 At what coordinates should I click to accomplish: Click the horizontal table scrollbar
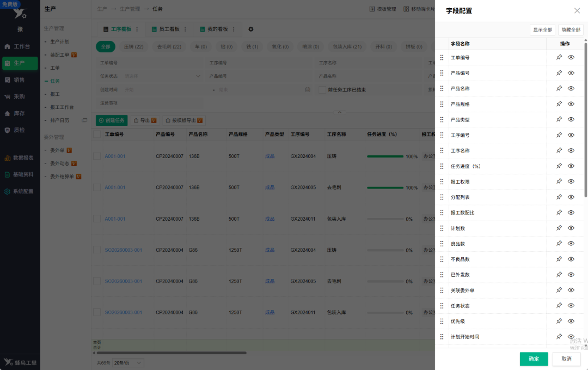171,353
